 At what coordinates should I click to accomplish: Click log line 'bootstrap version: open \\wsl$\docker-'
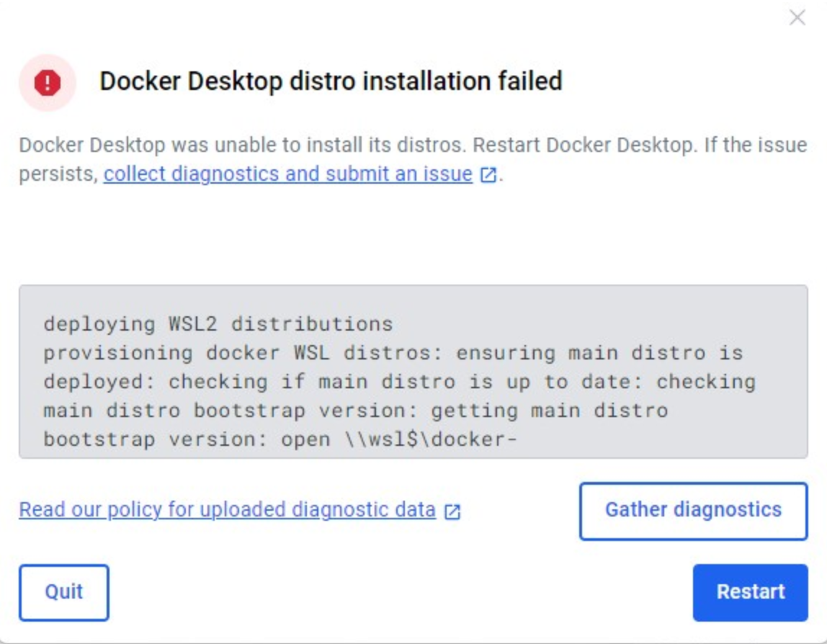[x=281, y=439]
